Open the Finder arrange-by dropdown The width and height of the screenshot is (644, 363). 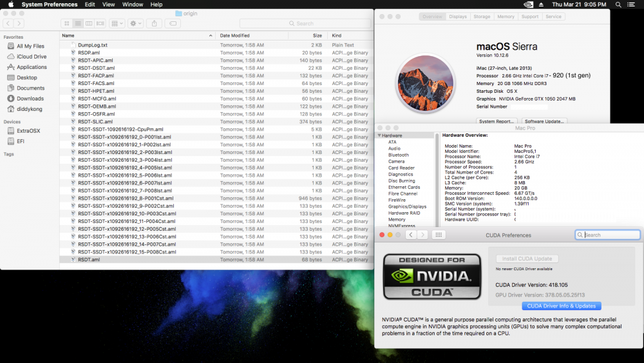(117, 23)
